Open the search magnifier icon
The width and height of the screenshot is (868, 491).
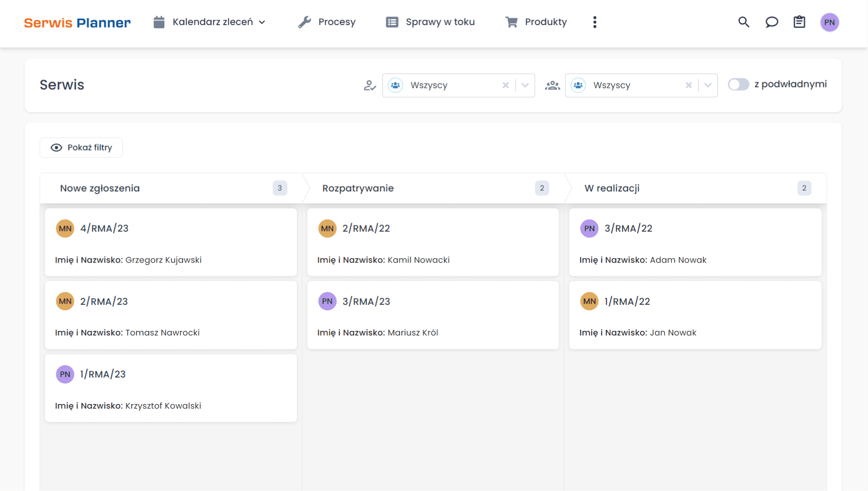pos(744,22)
